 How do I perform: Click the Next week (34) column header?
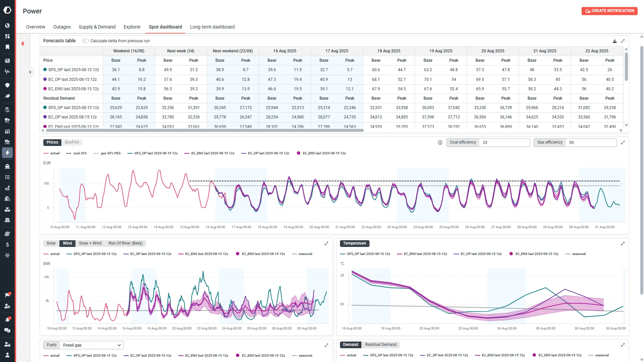tap(181, 51)
